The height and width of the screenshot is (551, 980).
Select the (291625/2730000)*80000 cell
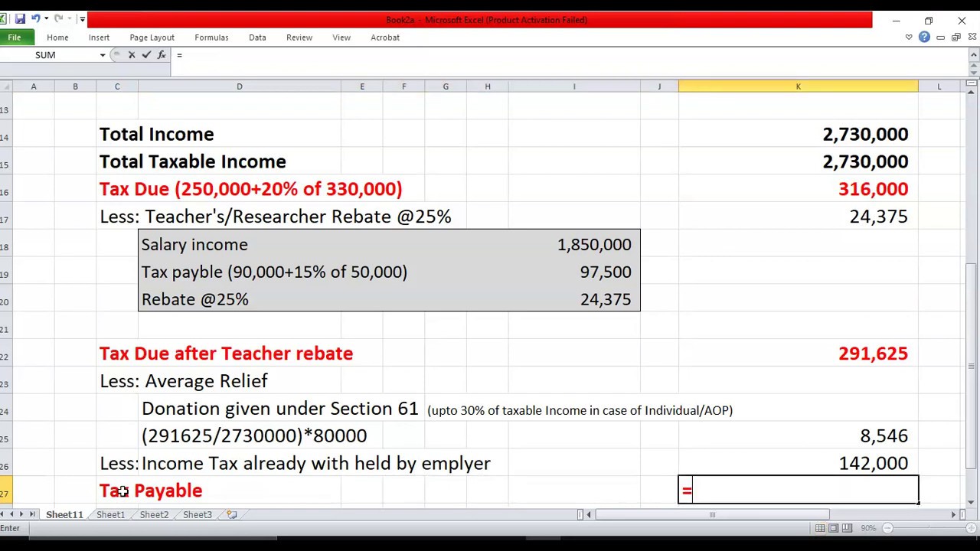coord(254,436)
